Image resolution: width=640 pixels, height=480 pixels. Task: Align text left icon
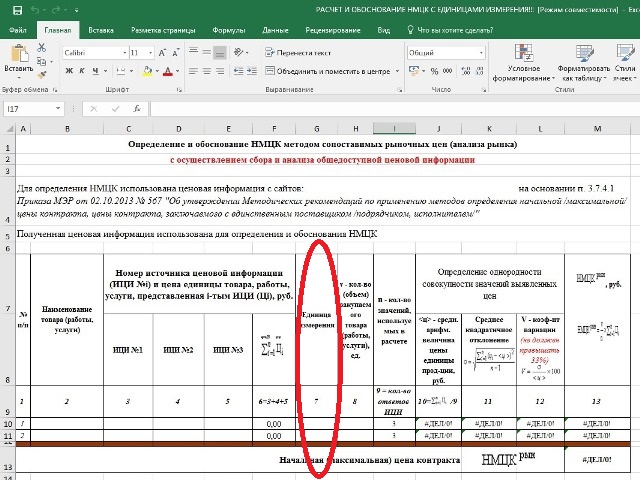[193, 71]
